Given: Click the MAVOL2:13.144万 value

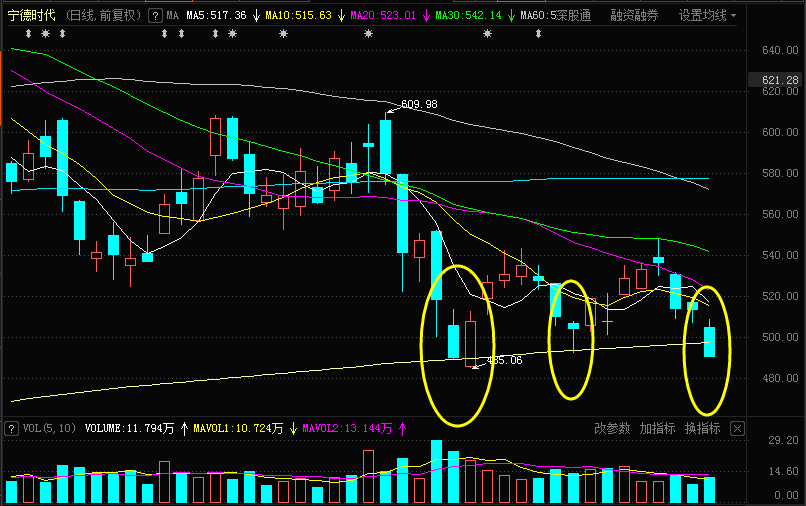Looking at the screenshot, I should pos(347,428).
